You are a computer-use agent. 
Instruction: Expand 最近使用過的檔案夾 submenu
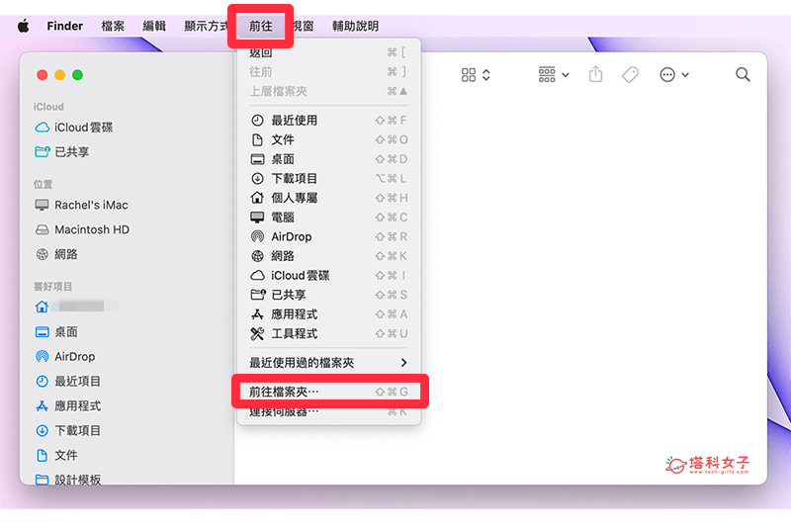tap(328, 362)
